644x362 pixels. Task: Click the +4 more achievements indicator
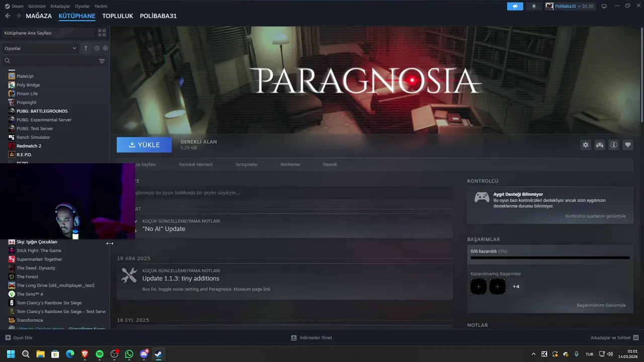pos(516,287)
